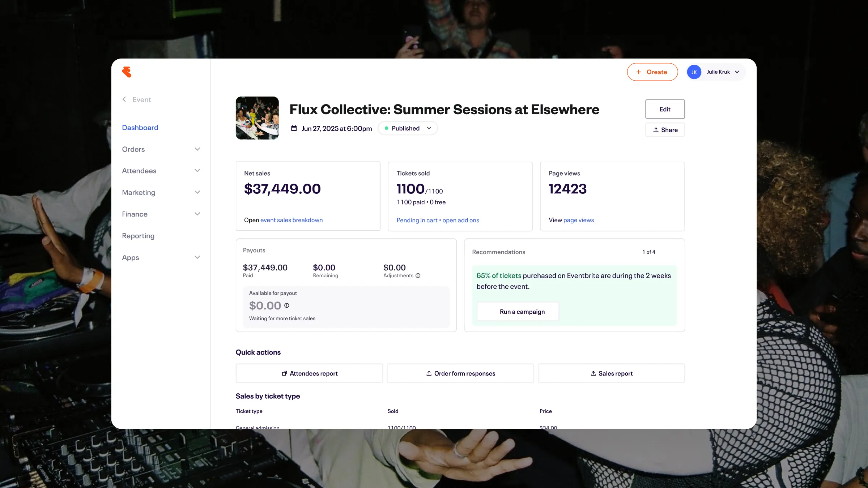Click the Adjustments info icon
This screenshot has height=488, width=868.
pyautogui.click(x=418, y=275)
